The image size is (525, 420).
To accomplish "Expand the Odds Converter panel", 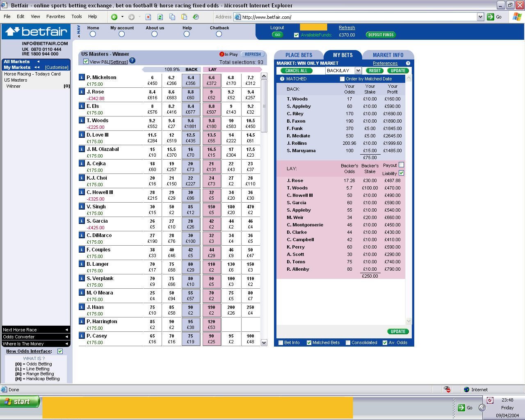I will (x=36, y=337).
